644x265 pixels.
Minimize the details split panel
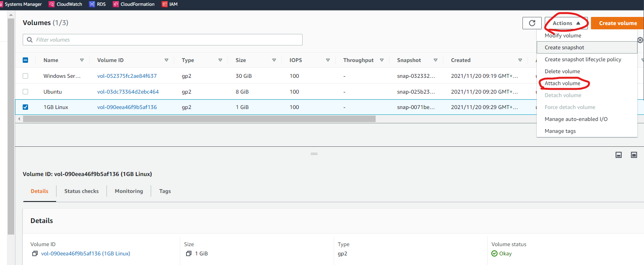619,155
